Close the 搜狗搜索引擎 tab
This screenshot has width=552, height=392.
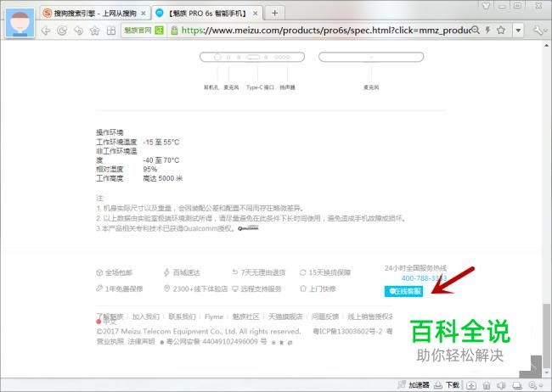[x=144, y=14]
